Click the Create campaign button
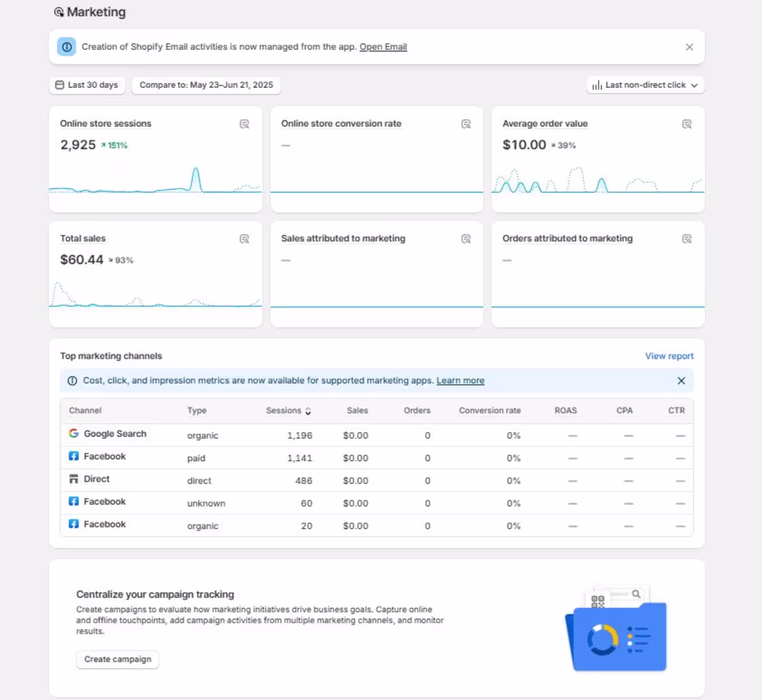This screenshot has height=700, width=762. tap(117, 659)
